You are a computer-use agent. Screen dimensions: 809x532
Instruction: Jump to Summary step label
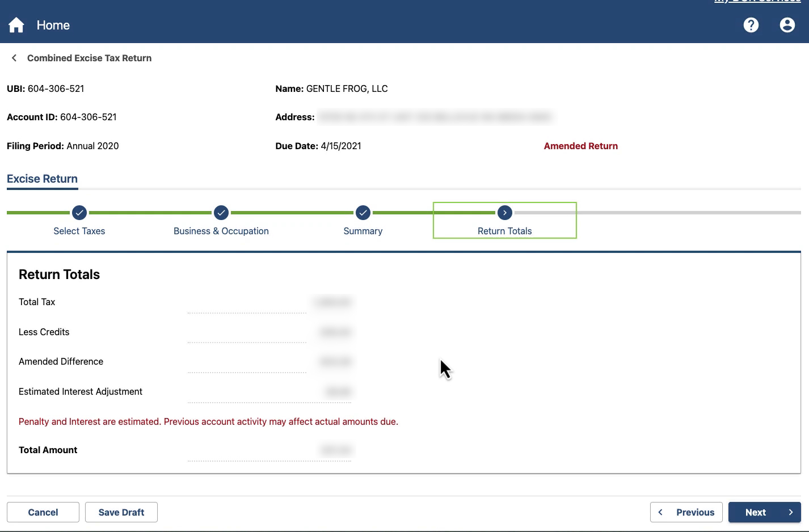click(363, 231)
